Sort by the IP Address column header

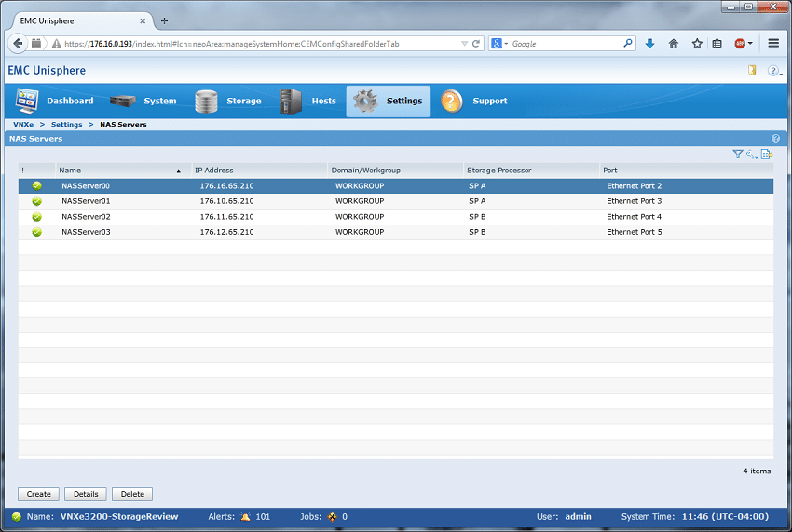point(259,171)
